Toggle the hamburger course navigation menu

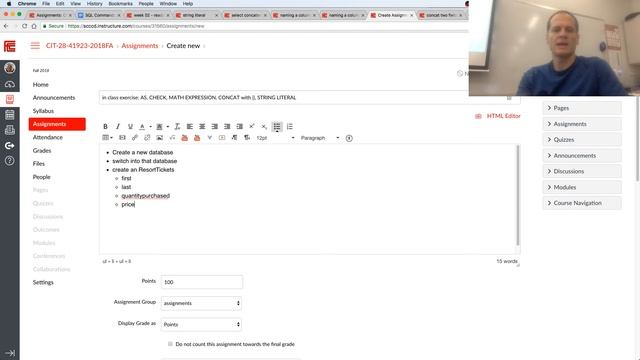pos(35,46)
